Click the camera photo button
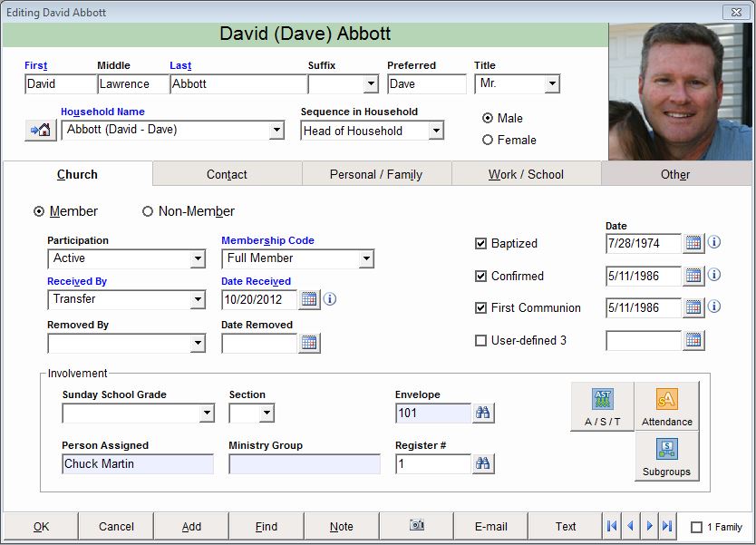The width and height of the screenshot is (756, 545). pyautogui.click(x=417, y=526)
